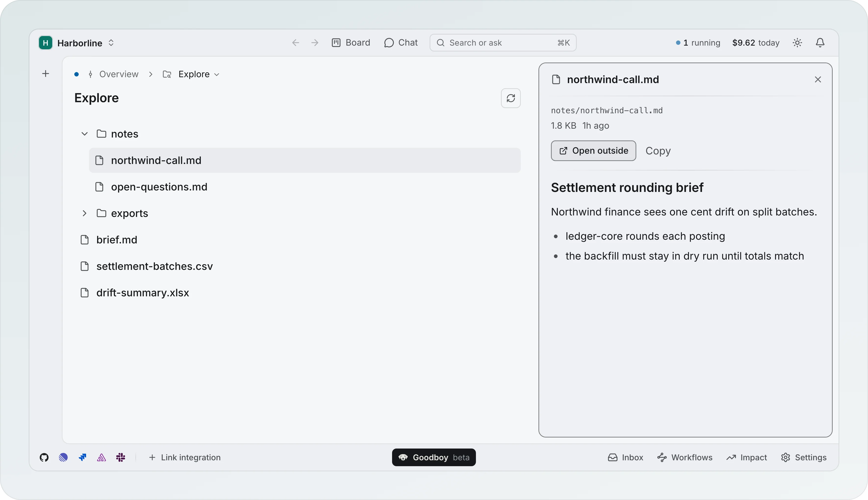868x500 pixels.
Task: Open the Sentry integration icon
Action: point(101,457)
